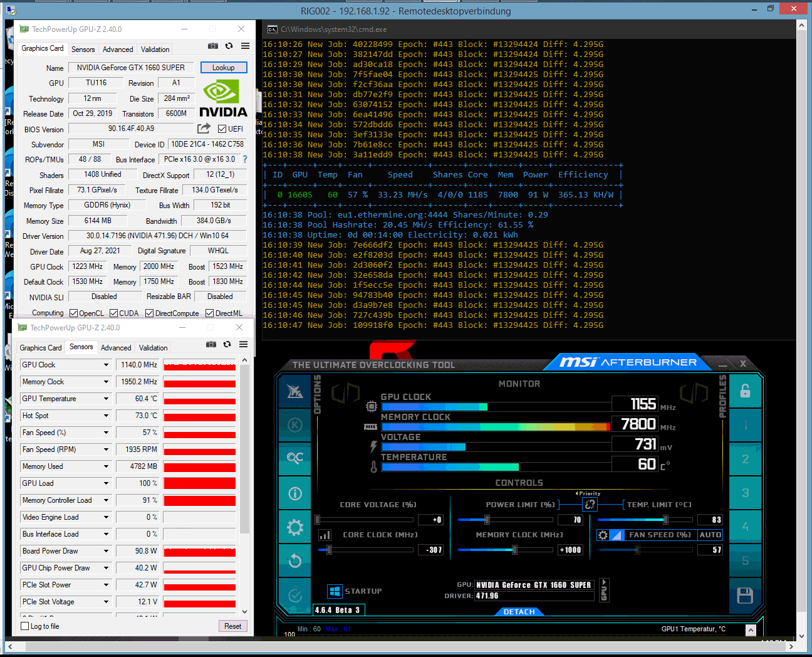812x657 pixels.
Task: Switch to Validation tab in lower GPU-Z window
Action: [153, 348]
